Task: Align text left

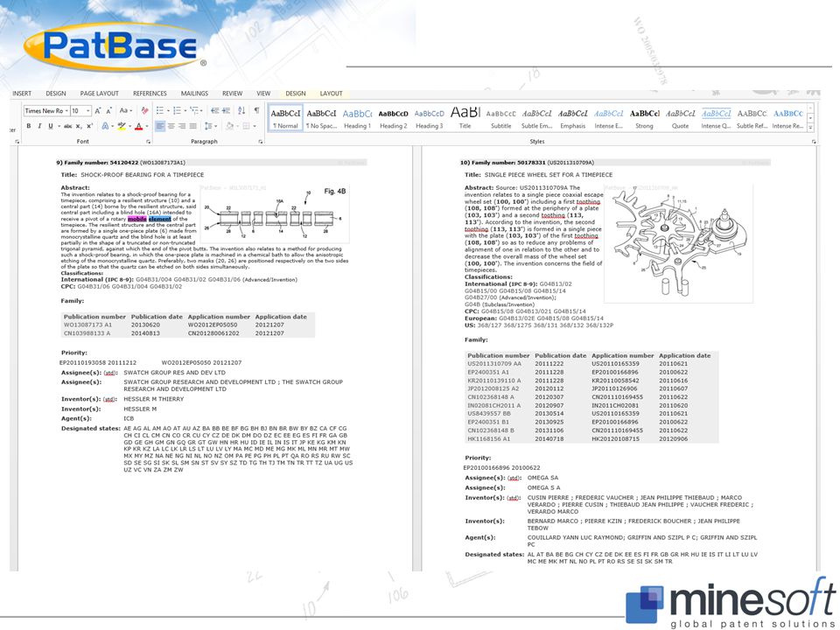Action: [159, 126]
